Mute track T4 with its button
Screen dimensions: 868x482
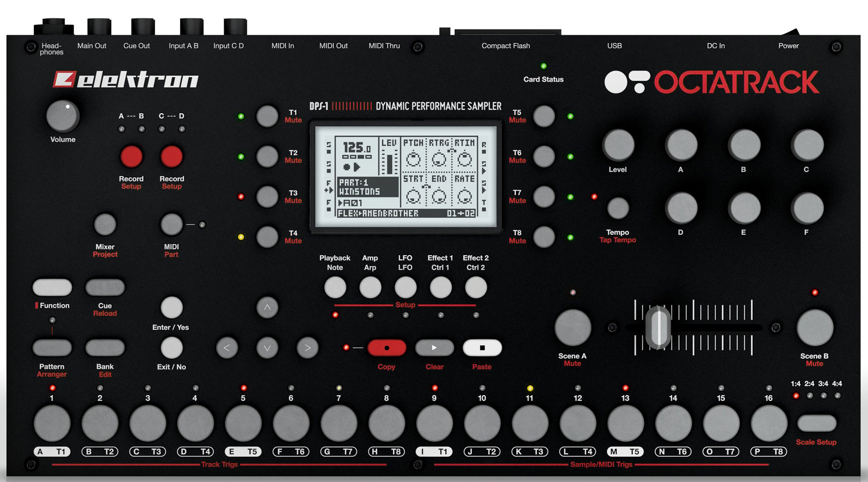pyautogui.click(x=267, y=237)
